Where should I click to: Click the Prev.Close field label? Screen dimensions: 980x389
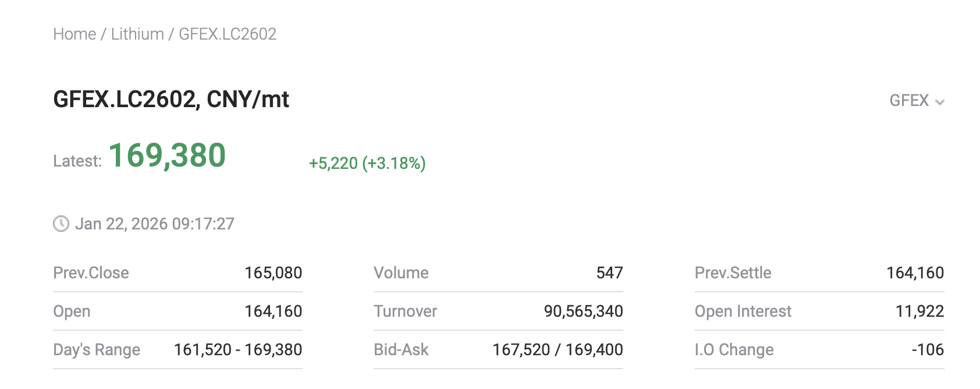click(91, 273)
